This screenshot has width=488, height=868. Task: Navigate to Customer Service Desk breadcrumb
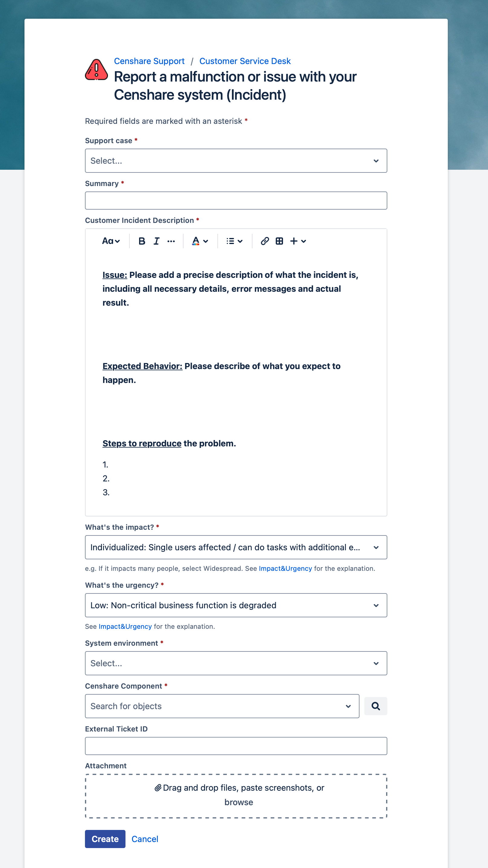[x=245, y=61]
